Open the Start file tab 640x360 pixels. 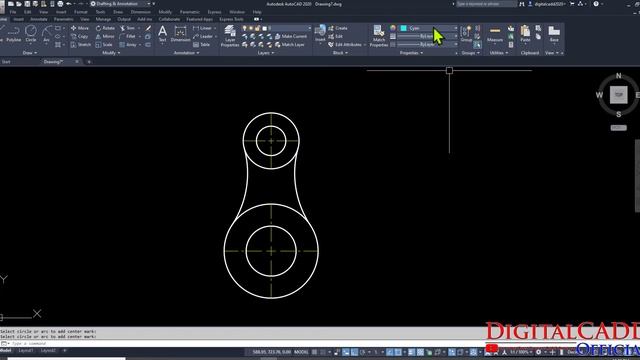(6, 62)
